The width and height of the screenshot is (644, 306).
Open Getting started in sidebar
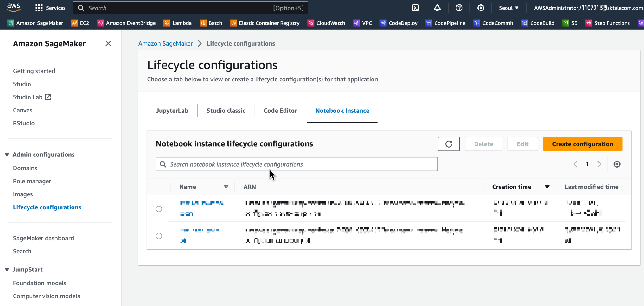pyautogui.click(x=34, y=71)
